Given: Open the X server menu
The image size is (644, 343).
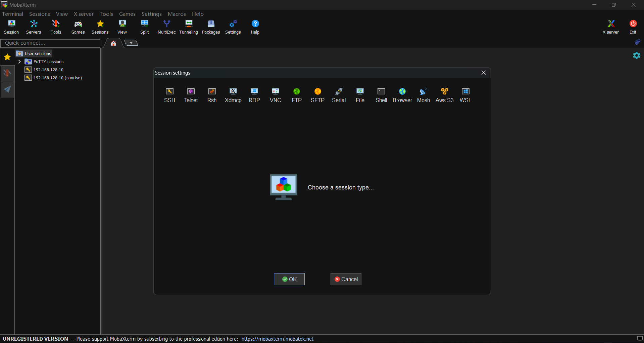Looking at the screenshot, I should point(84,14).
